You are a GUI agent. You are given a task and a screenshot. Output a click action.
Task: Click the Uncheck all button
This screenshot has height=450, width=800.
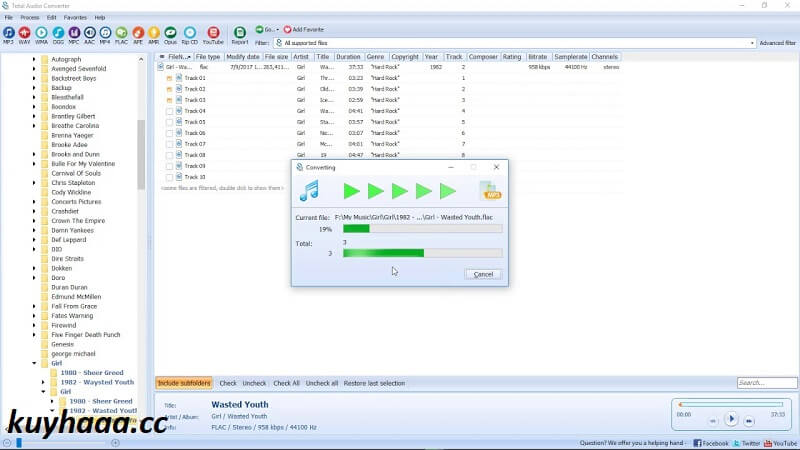[321, 383]
